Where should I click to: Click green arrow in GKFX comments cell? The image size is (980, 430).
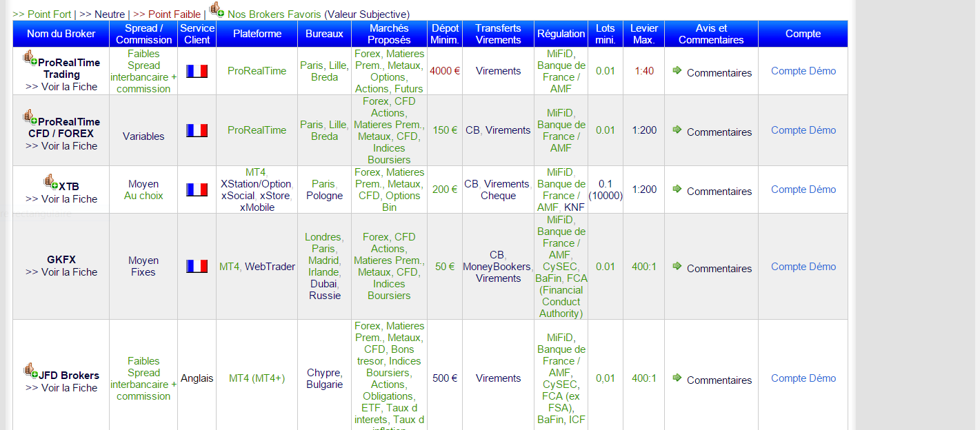click(677, 266)
